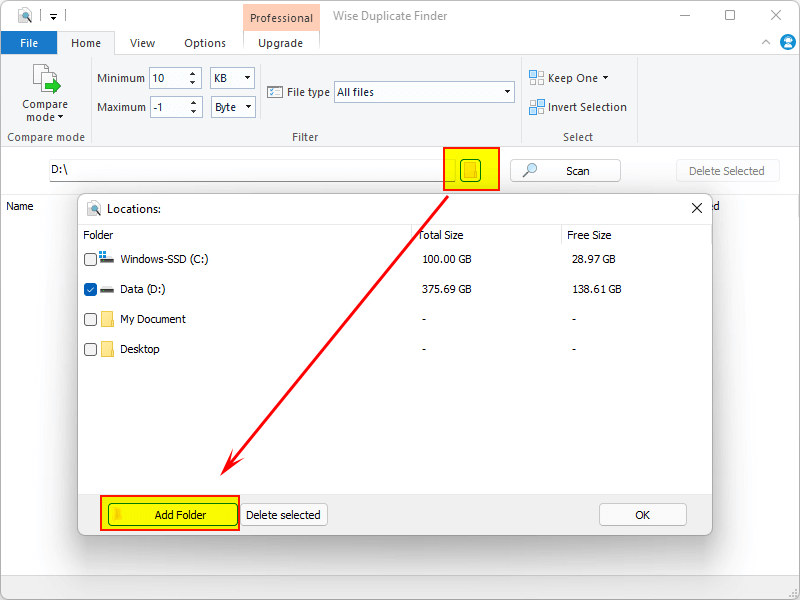Click the Wise Duplicate Finder app icon

[x=25, y=16]
